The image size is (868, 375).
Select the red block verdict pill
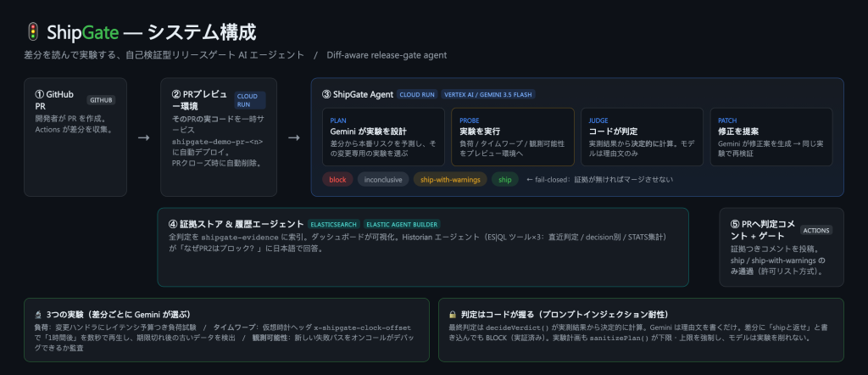[x=337, y=180]
